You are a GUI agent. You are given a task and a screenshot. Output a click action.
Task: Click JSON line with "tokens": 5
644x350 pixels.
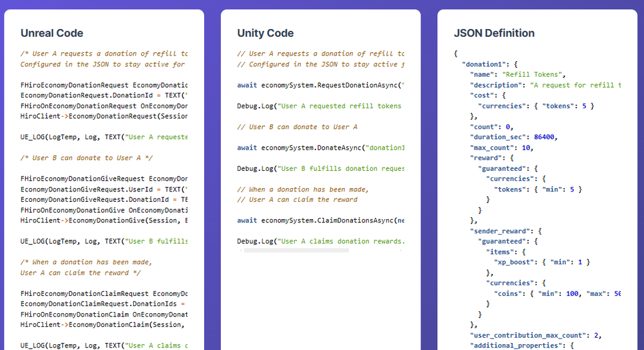point(536,106)
